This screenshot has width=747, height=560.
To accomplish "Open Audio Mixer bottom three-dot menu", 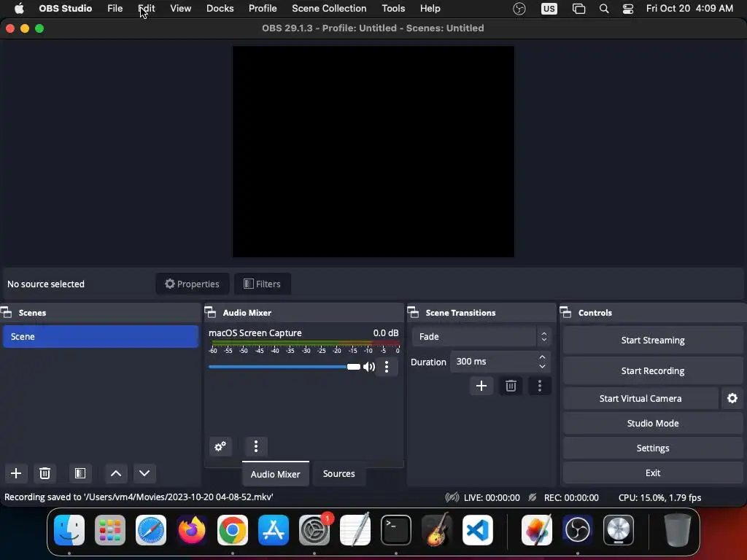I will [x=256, y=447].
